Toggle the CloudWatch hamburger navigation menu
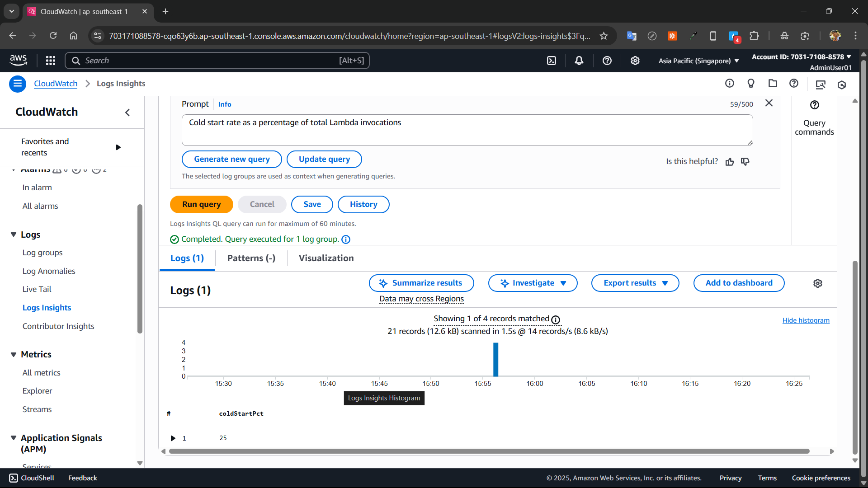The image size is (868, 488). (x=18, y=84)
